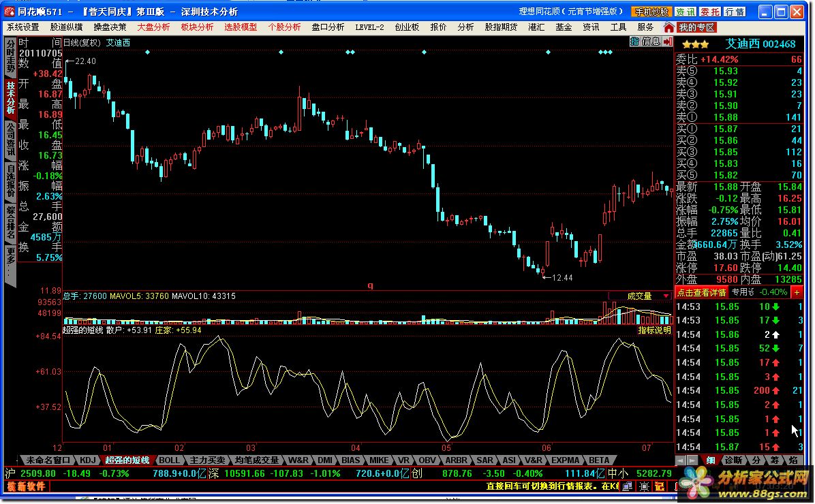Open the 股道纵横 menu

click(66, 27)
